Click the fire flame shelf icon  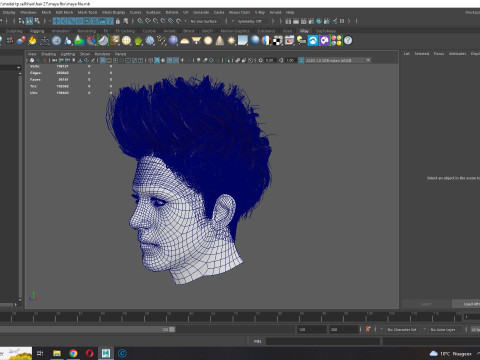point(32,41)
